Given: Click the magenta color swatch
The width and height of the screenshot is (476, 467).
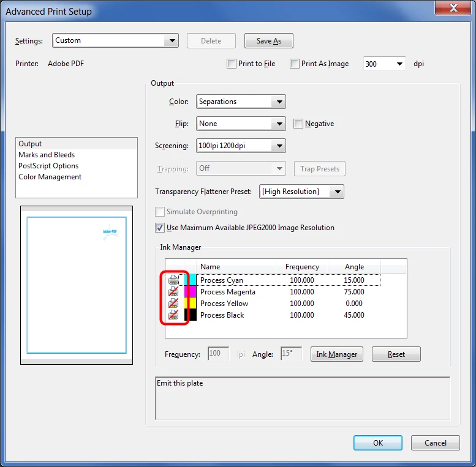Looking at the screenshot, I should [191, 291].
